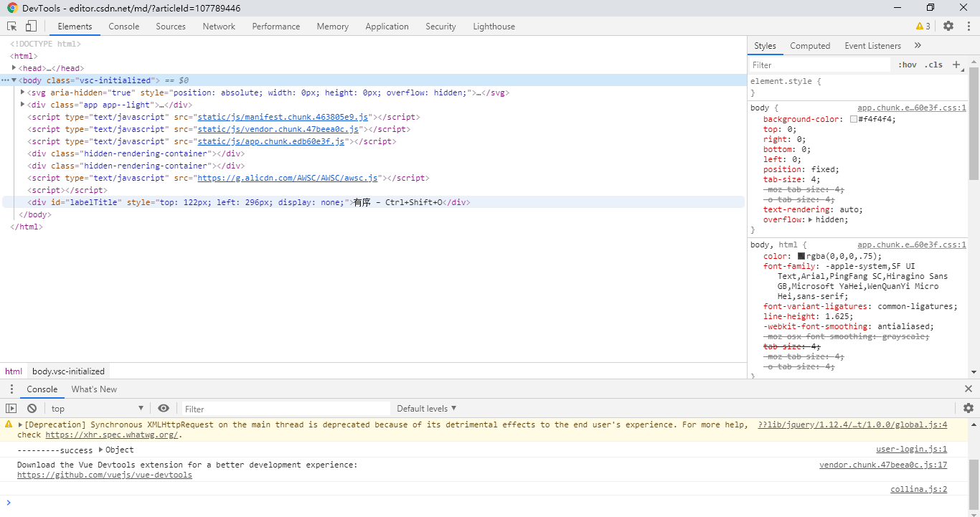Open the Default levels dropdown

point(427,408)
